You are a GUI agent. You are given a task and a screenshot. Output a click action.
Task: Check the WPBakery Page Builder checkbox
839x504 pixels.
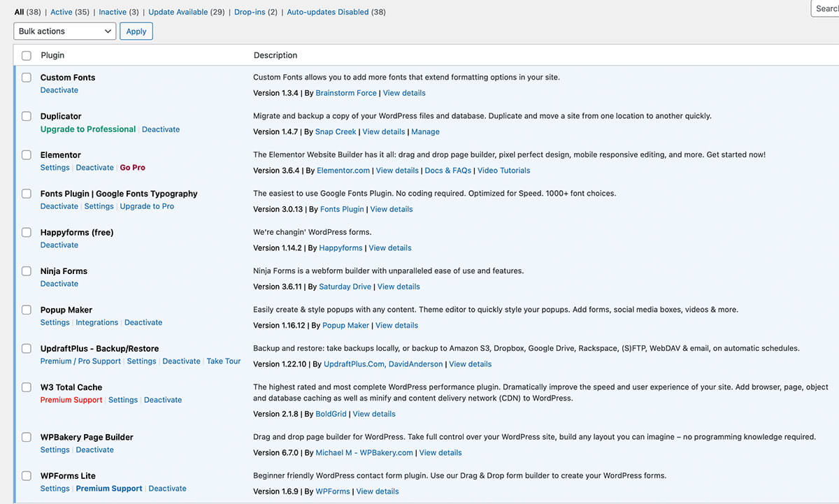tap(27, 437)
